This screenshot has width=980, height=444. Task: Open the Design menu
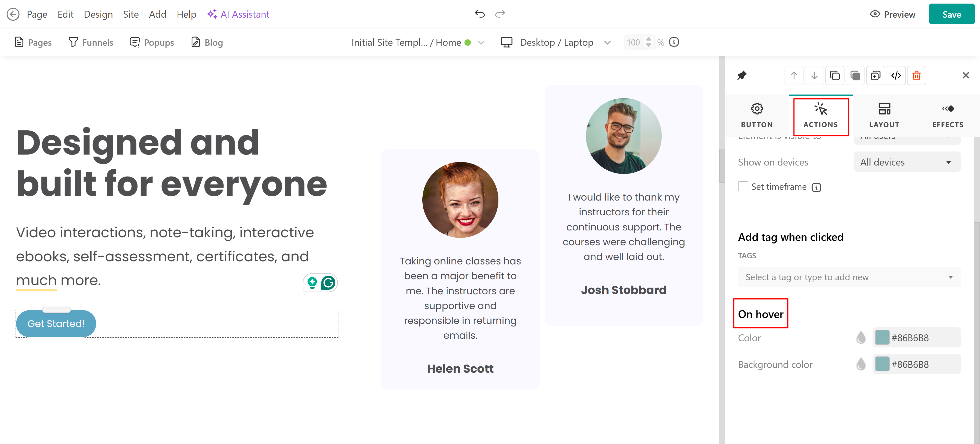98,14
